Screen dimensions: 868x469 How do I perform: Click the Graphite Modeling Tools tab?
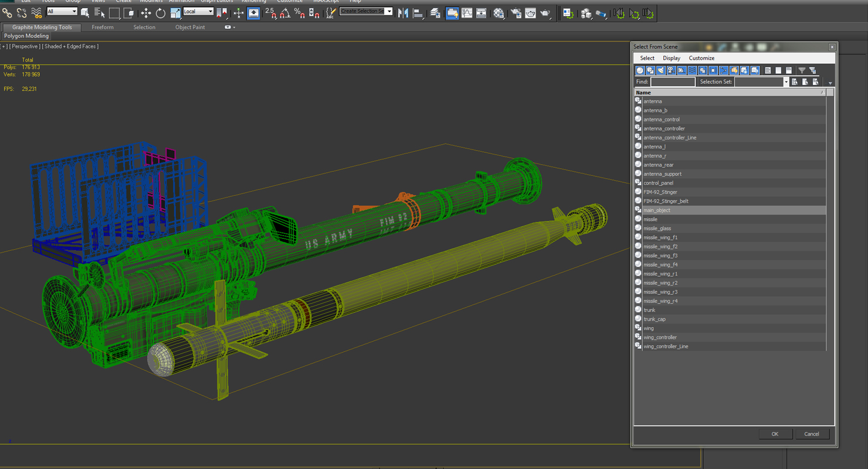pos(42,27)
